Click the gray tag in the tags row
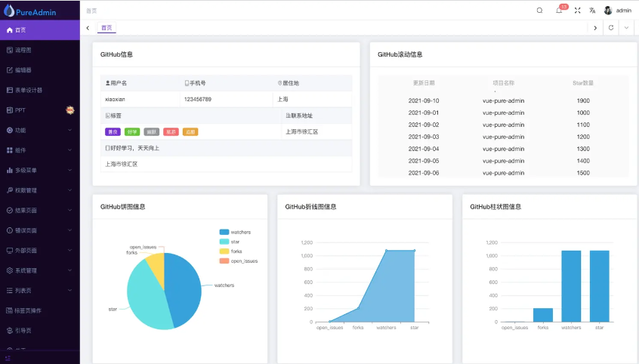The image size is (639, 364). click(152, 131)
